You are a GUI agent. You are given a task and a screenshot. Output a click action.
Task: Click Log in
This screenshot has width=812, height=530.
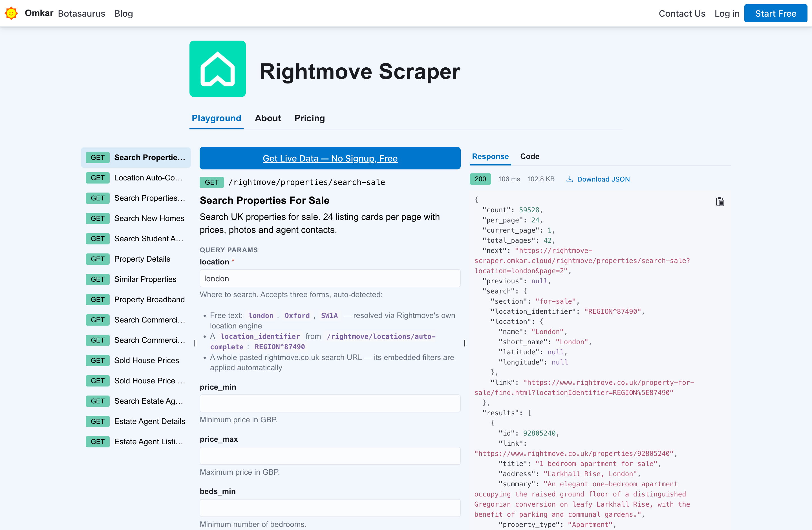727,13
